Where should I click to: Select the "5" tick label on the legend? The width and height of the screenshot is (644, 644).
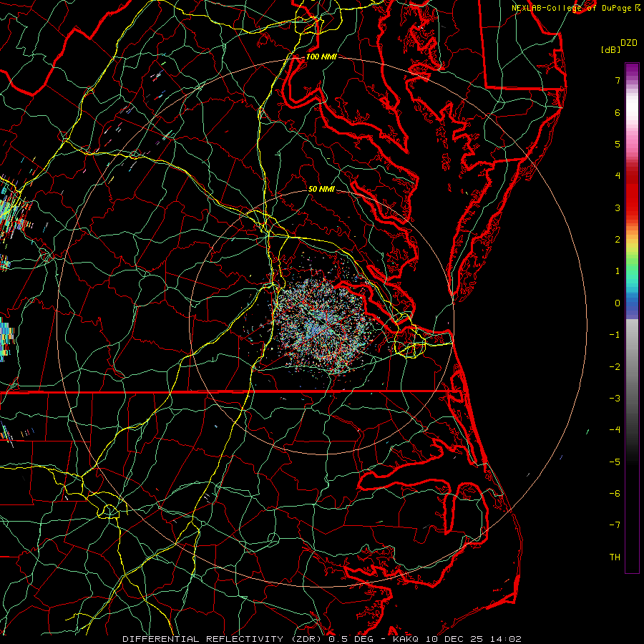(618, 144)
